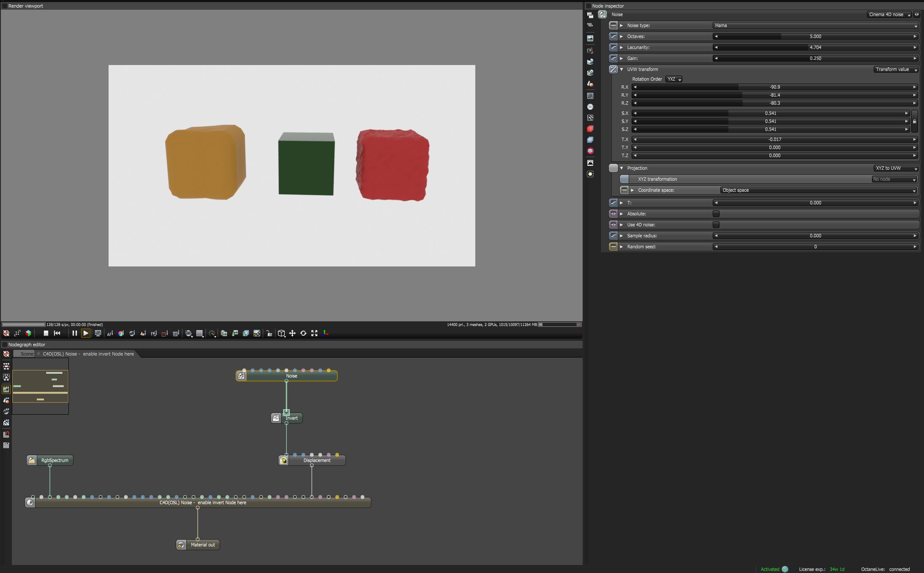This screenshot has height=573, width=924.
Task: Select the Noise node icon
Action: point(241,376)
